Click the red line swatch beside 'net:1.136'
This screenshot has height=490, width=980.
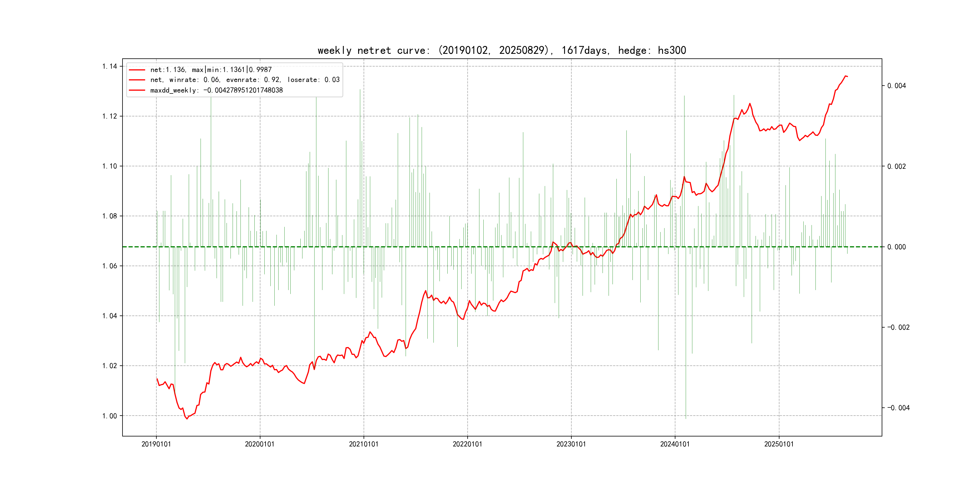(x=137, y=70)
